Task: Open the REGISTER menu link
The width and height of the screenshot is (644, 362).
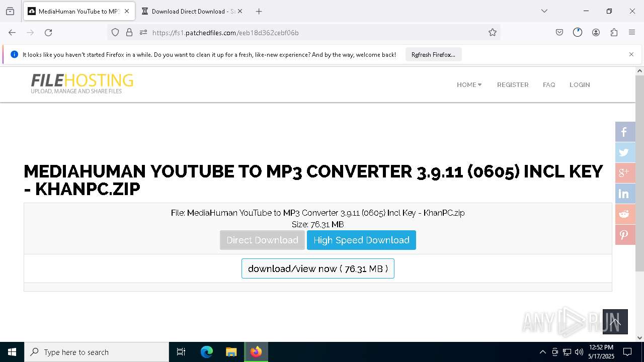Action: tap(513, 85)
